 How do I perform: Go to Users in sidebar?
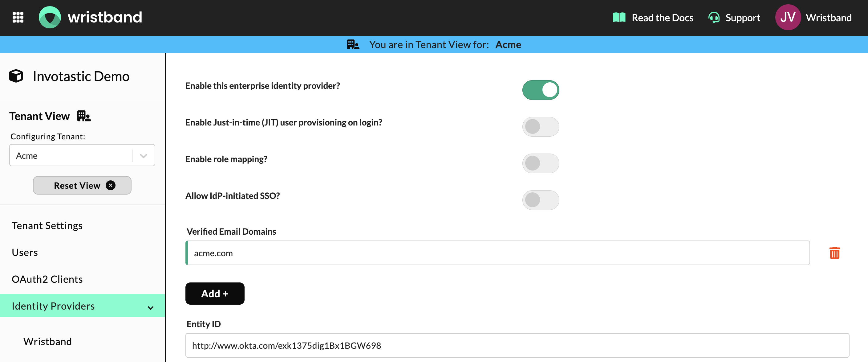click(25, 252)
